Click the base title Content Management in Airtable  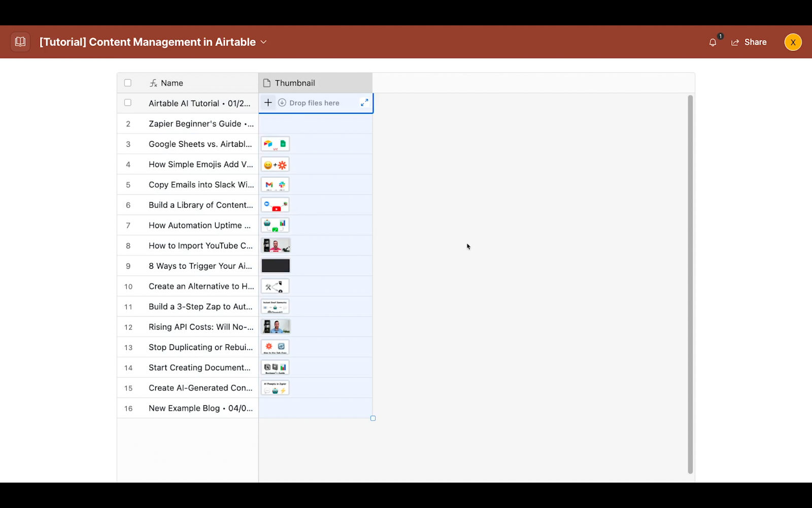(x=148, y=42)
